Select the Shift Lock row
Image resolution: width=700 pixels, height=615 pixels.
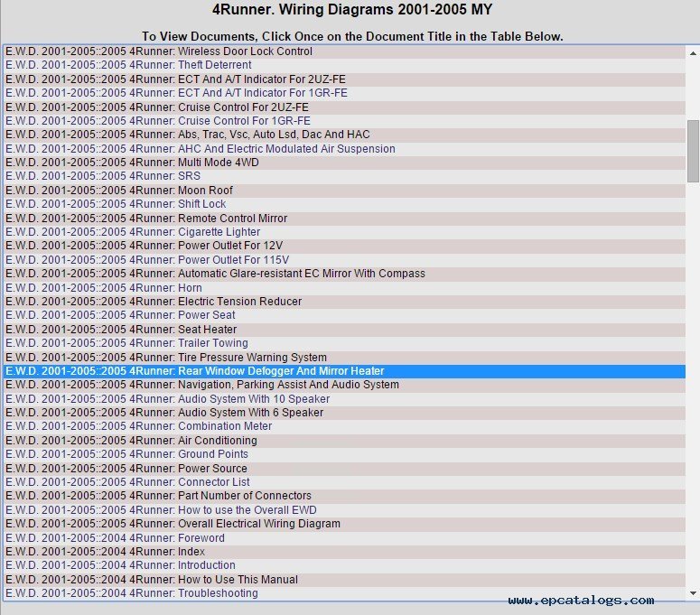click(344, 204)
